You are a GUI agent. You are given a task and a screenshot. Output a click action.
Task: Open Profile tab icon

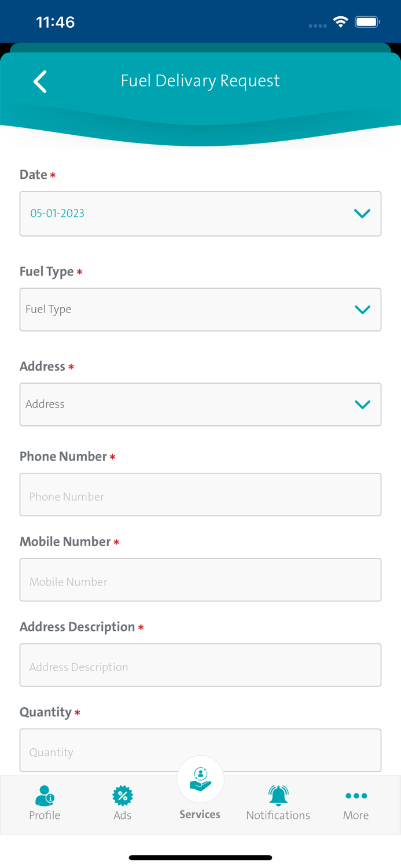45,796
